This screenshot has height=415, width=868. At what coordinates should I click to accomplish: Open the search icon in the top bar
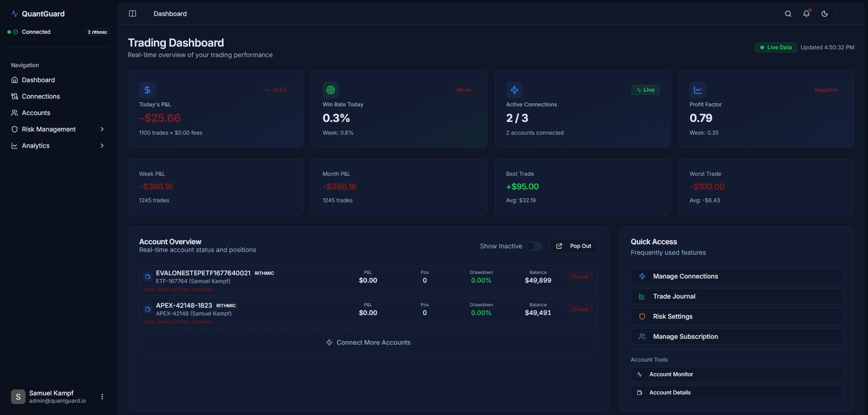point(788,14)
